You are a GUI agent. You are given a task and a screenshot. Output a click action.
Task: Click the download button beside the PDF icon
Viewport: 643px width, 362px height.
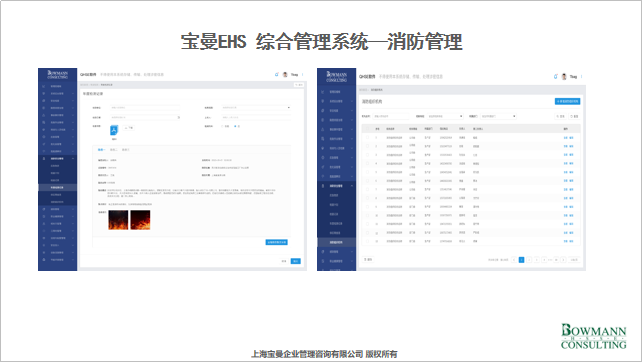pos(128,128)
